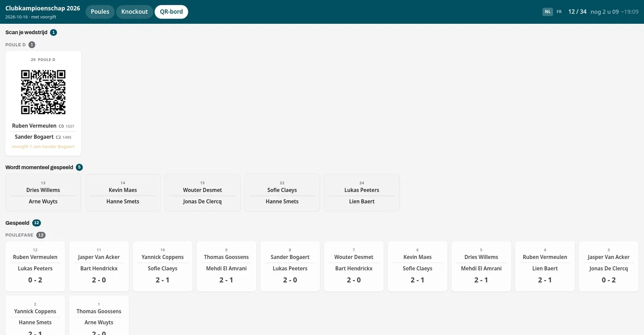Open the Knockout tab

(x=134, y=12)
